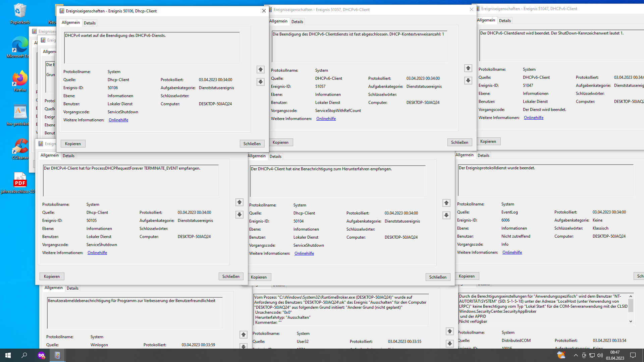Switch to Details tab of event 50106
The height and width of the screenshot is (362, 644).
[90, 23]
